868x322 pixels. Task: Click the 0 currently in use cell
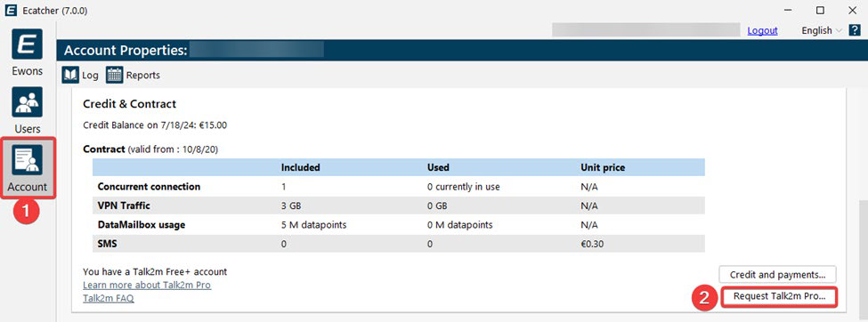coord(463,187)
